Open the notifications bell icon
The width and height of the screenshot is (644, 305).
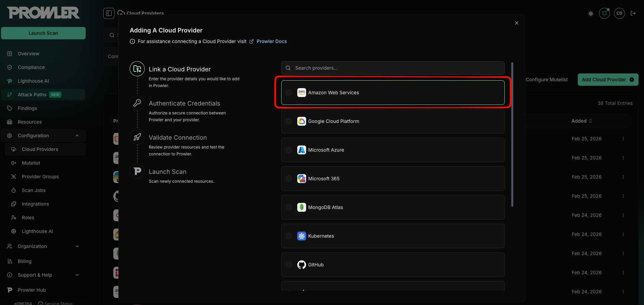(x=604, y=13)
